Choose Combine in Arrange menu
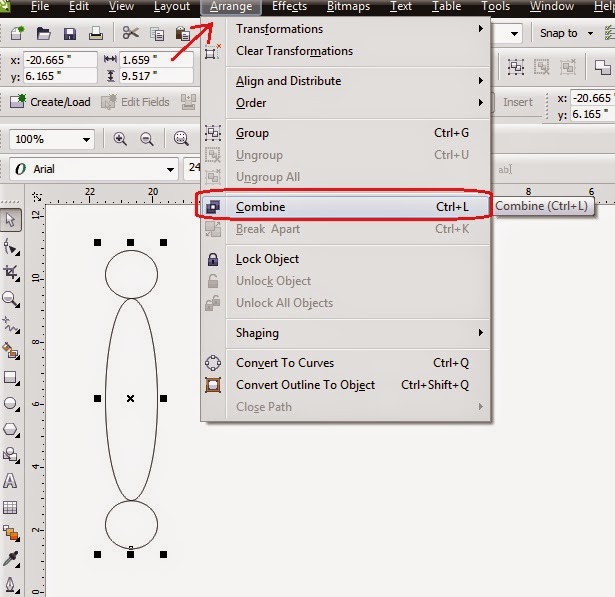This screenshot has height=597, width=615. [345, 207]
